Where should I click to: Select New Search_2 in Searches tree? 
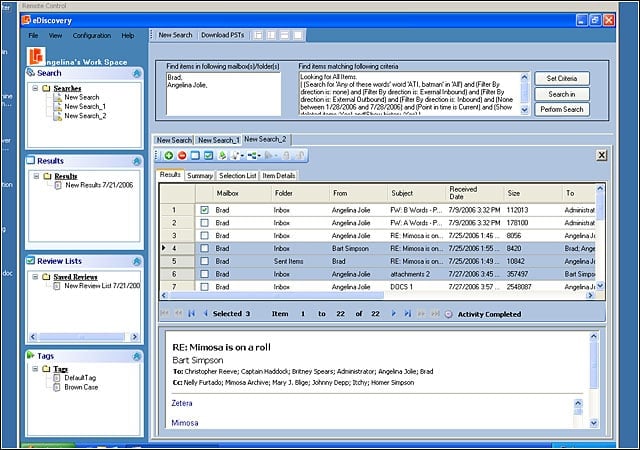(85, 116)
